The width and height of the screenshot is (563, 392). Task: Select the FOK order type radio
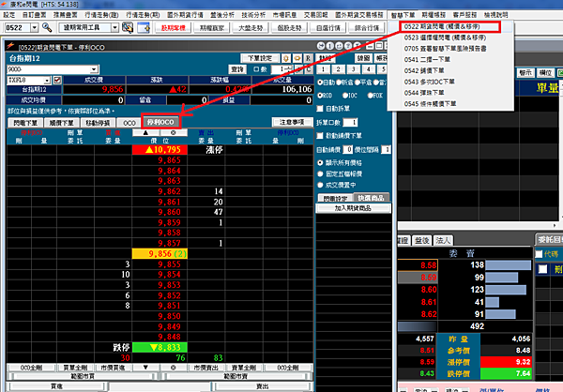371,96
